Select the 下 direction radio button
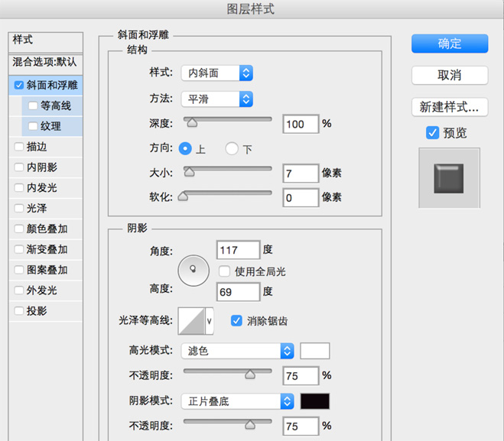This screenshot has width=504, height=441. pyautogui.click(x=232, y=149)
